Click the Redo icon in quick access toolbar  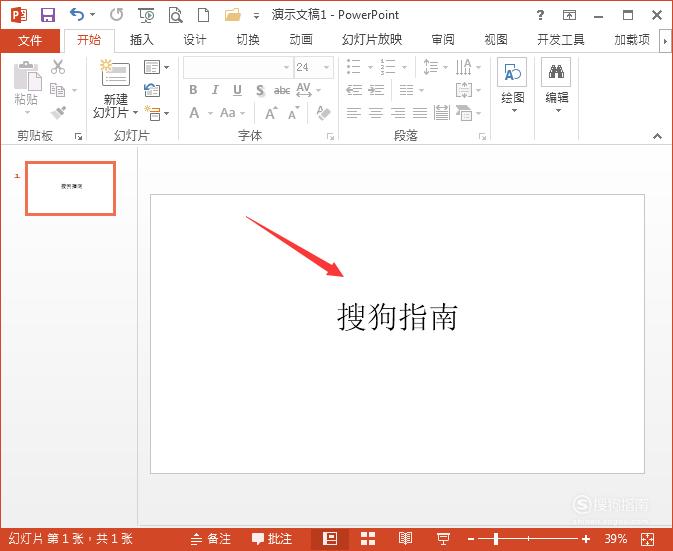tap(116, 15)
